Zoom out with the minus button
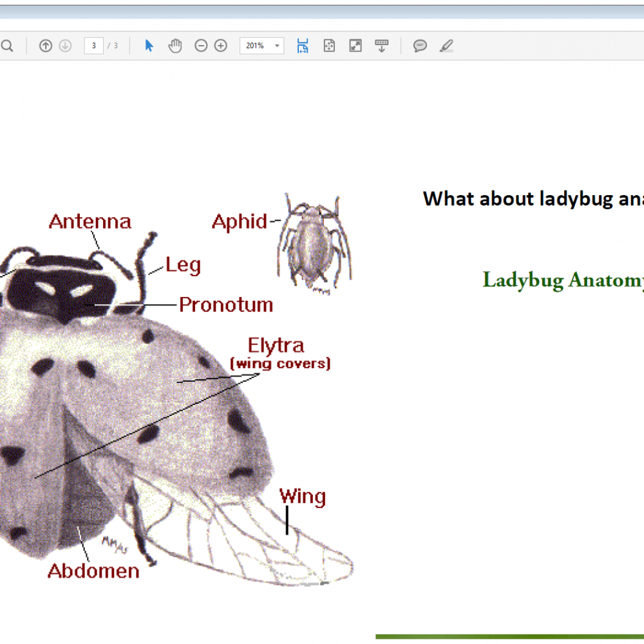 click(x=201, y=46)
